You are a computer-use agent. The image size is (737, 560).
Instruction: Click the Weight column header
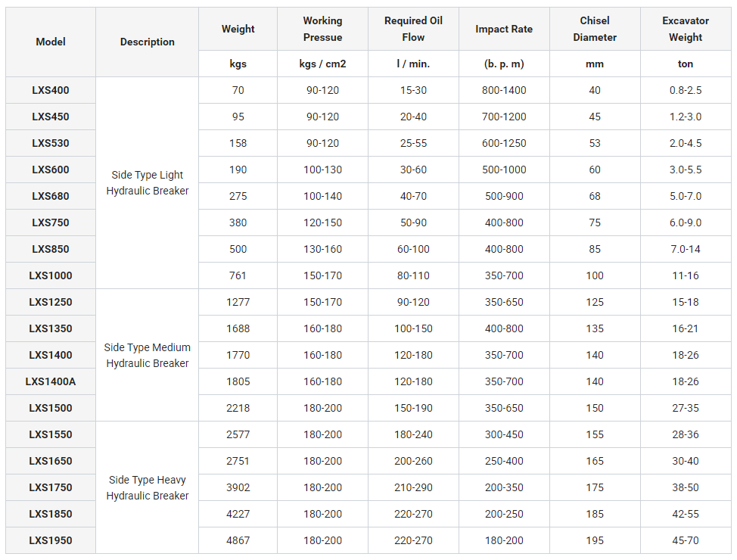pyautogui.click(x=238, y=30)
